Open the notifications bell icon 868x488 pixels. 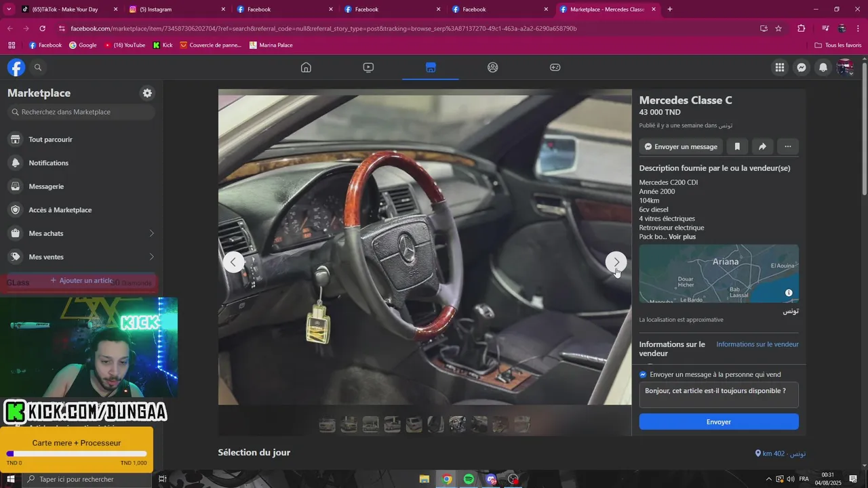[x=823, y=67]
